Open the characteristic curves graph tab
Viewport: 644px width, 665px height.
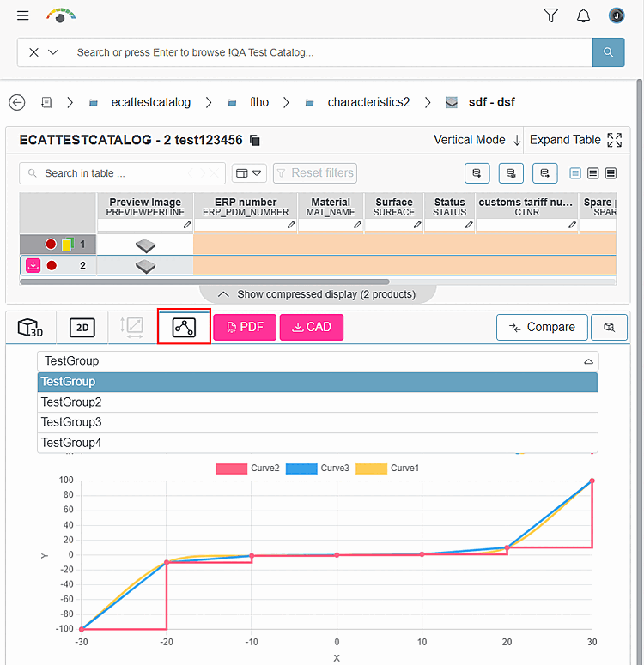point(184,327)
